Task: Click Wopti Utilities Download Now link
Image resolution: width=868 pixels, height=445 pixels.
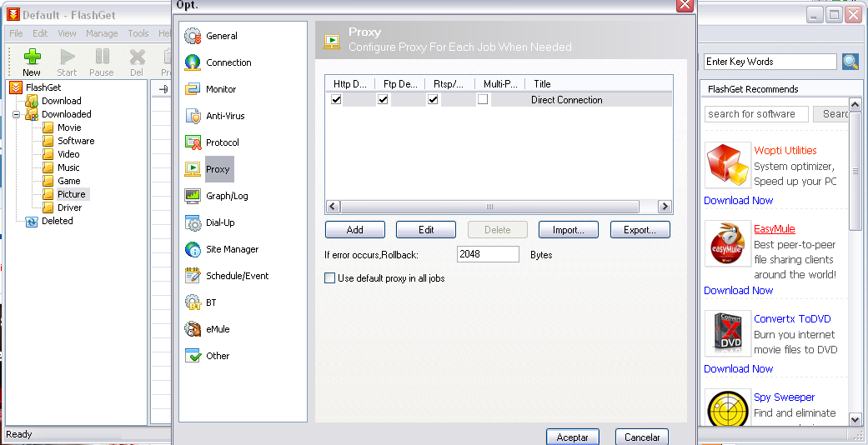Action: click(x=739, y=200)
